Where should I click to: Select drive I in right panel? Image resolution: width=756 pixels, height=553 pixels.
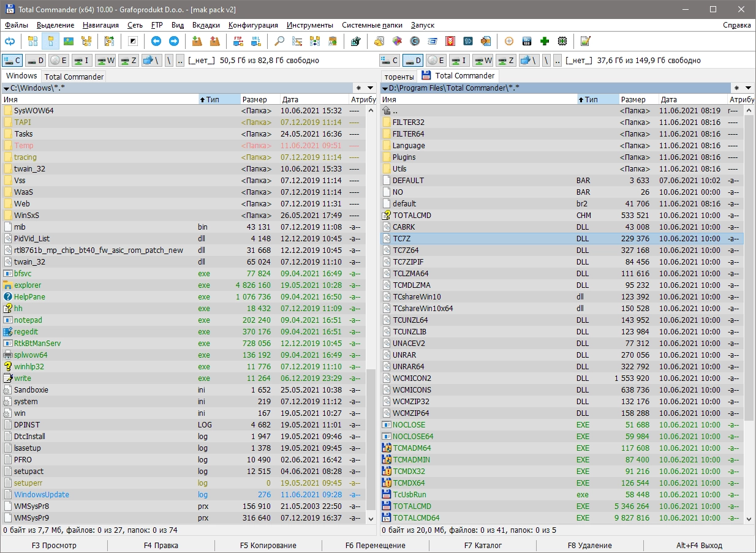459,61
